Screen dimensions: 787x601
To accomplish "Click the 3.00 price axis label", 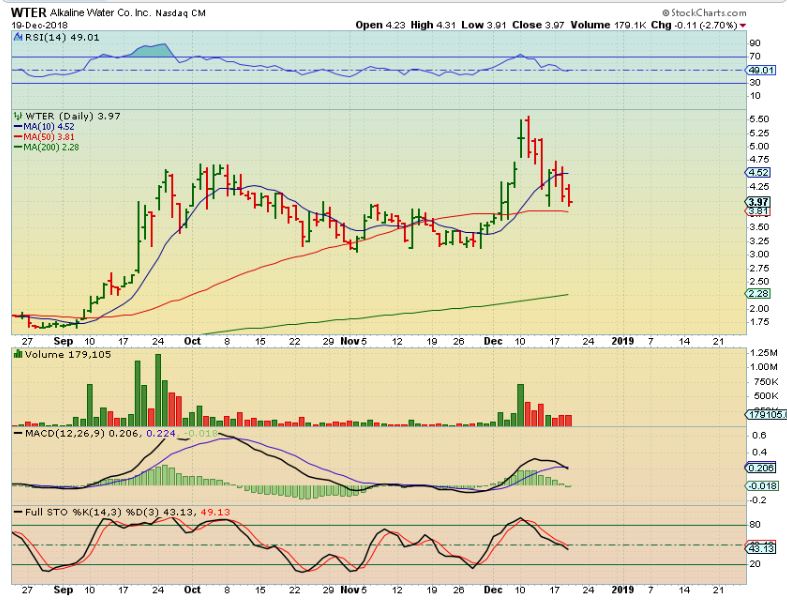I will [x=758, y=254].
